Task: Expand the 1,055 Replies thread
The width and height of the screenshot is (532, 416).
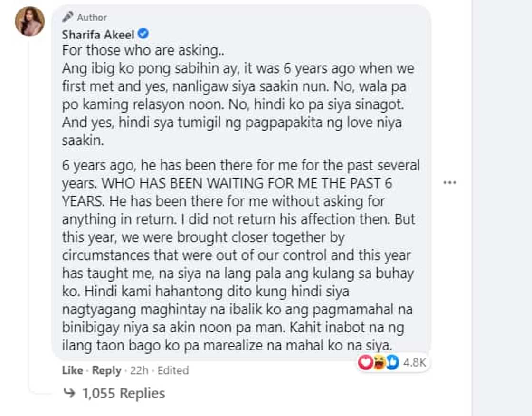Action: pos(123,393)
